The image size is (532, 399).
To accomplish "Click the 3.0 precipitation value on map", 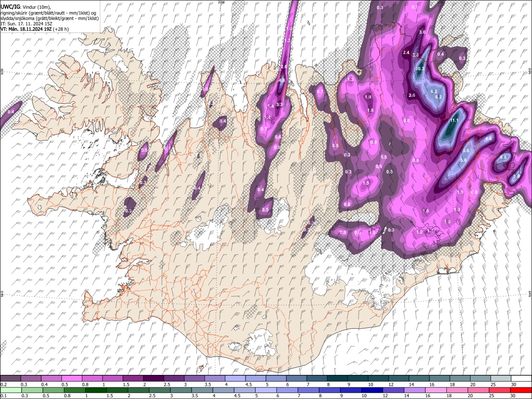I will 422,32.
